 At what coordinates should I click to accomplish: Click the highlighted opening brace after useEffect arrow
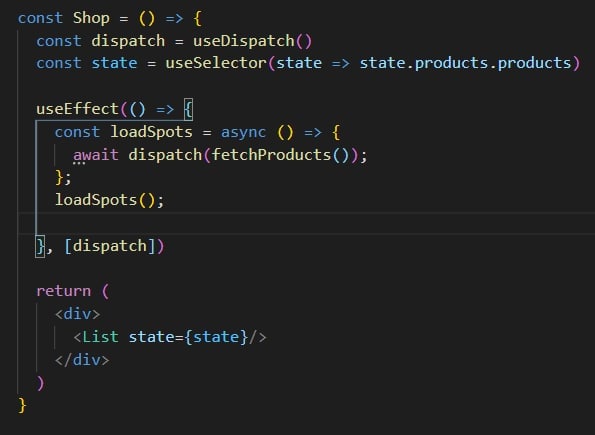(188, 109)
